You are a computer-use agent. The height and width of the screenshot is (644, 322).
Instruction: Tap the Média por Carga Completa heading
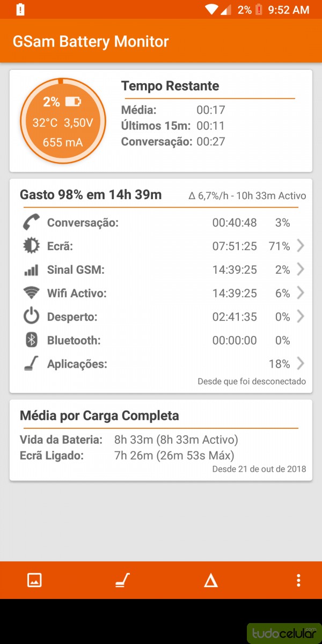click(x=99, y=415)
